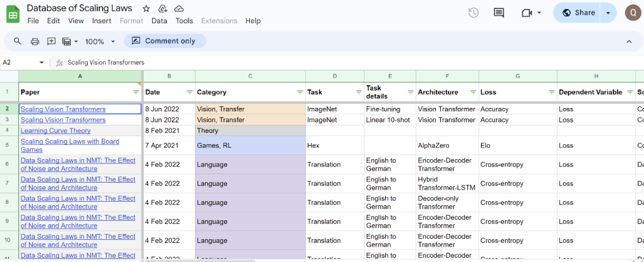The image size is (644, 262).
Task: Select the blue Games, RL category cell
Action: pos(250,146)
